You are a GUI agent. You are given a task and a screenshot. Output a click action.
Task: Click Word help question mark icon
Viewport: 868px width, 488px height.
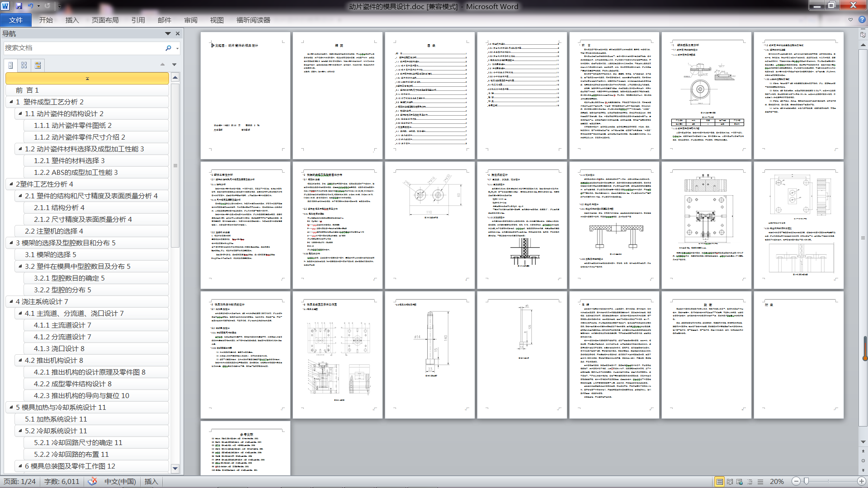(862, 20)
